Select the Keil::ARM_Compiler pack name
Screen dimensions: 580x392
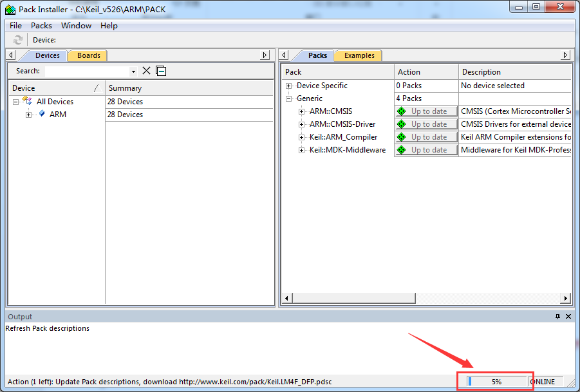(x=343, y=137)
